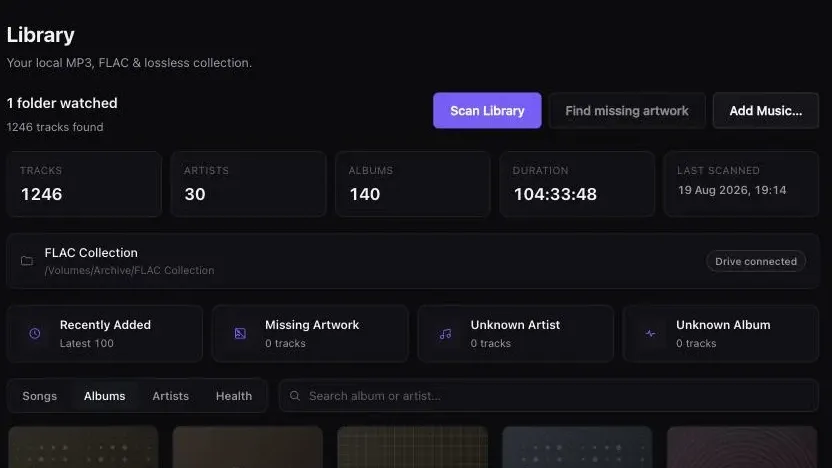The width and height of the screenshot is (832, 468).
Task: Focus the Search album or artist field
Action: (549, 396)
